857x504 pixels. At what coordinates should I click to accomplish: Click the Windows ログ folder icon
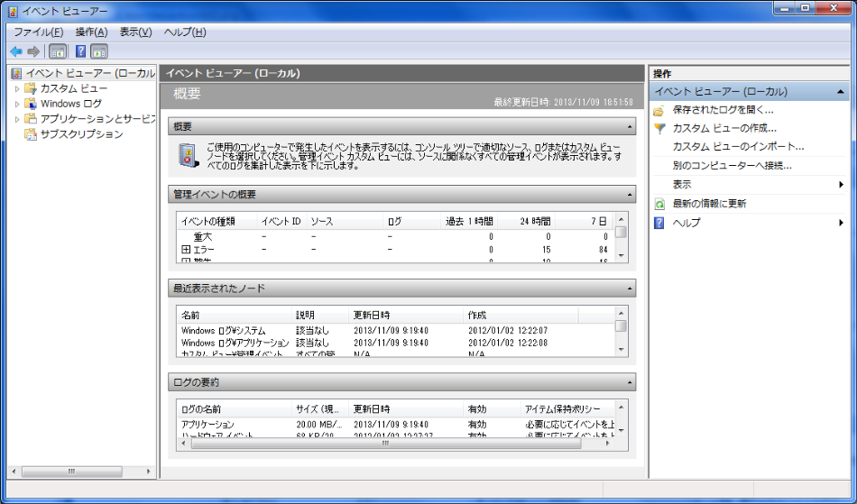point(31,104)
